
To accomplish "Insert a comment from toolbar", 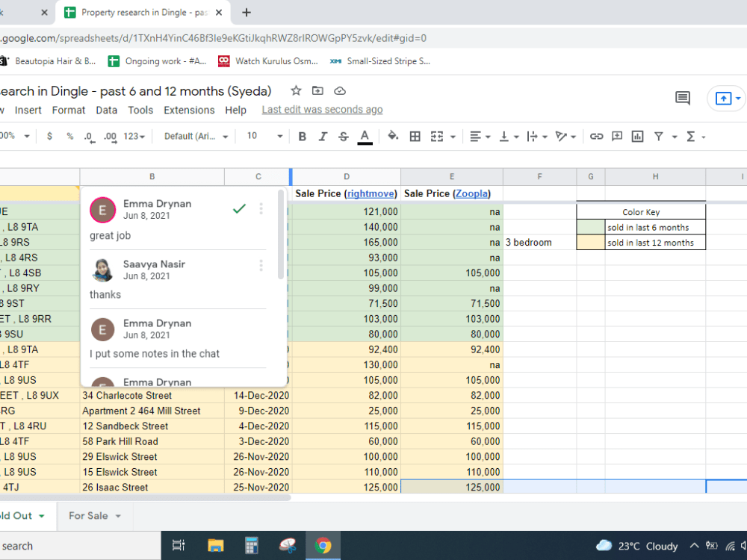I will [x=617, y=137].
